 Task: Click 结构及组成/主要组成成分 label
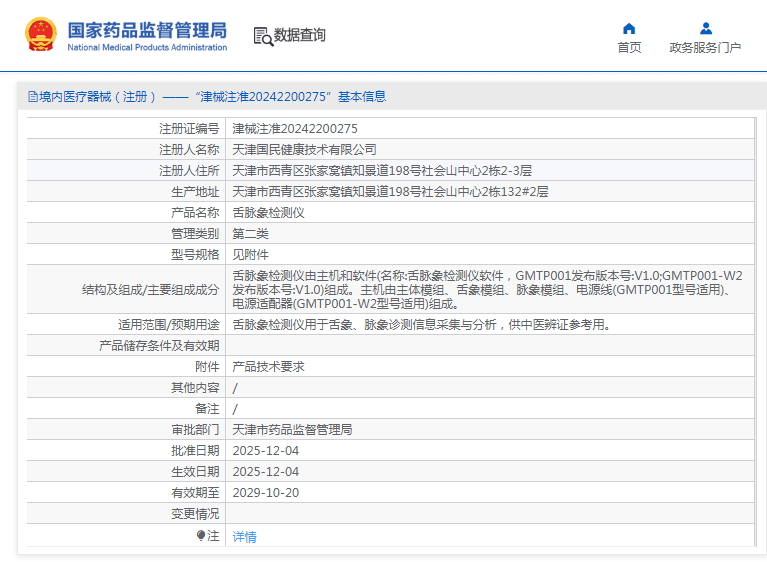coord(151,290)
